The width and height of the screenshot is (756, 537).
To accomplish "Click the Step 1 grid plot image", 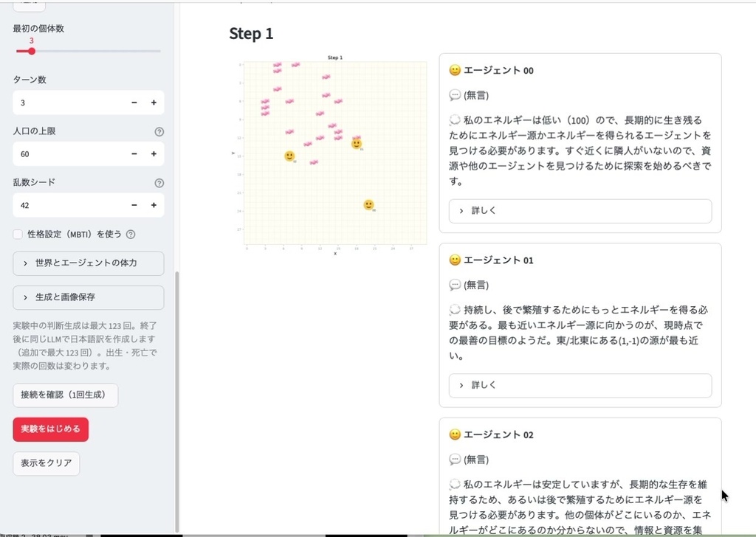I will tap(329, 154).
